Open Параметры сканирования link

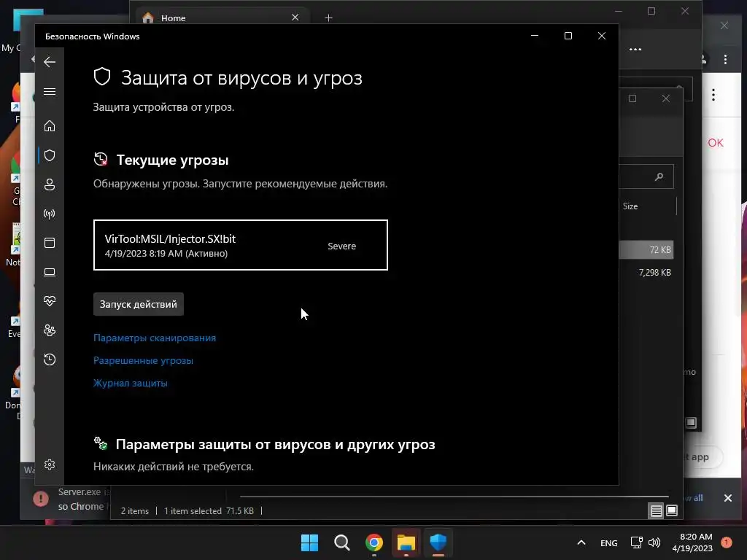click(x=155, y=338)
